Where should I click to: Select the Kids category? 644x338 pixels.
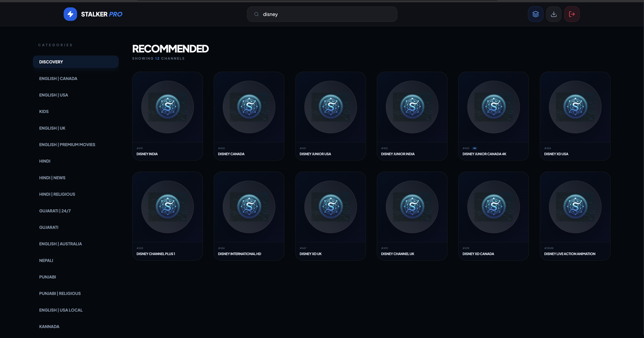click(x=75, y=112)
